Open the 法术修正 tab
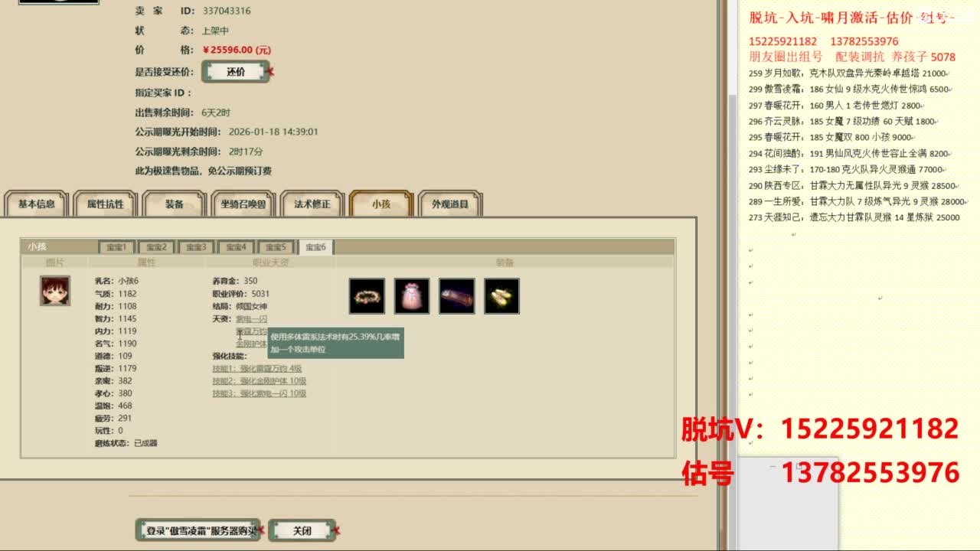The height and width of the screenshot is (551, 980). tap(312, 204)
